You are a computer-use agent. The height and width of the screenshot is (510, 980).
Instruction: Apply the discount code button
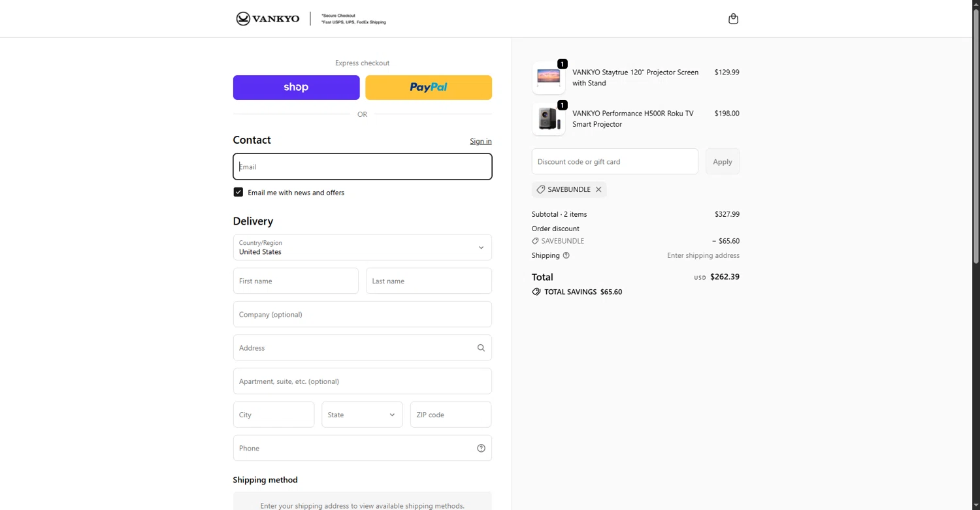click(x=723, y=161)
